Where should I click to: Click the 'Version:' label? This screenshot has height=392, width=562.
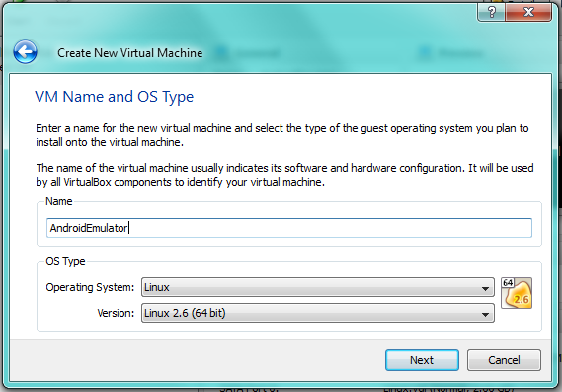(116, 313)
